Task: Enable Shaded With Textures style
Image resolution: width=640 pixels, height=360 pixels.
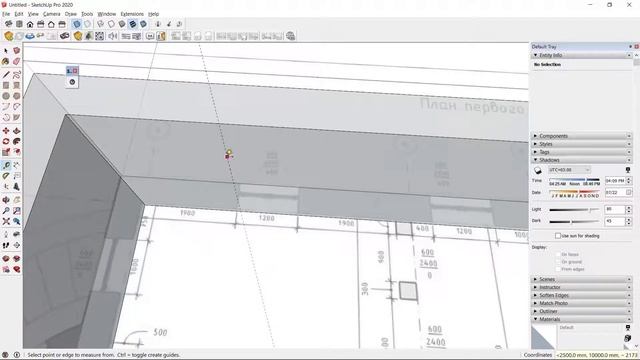Action: pos(133,24)
